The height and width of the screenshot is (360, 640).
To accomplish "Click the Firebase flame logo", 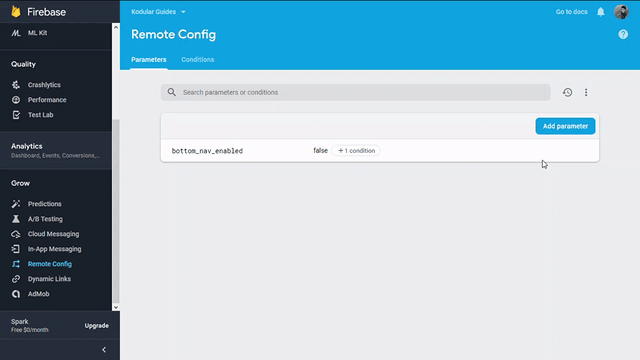I will (x=16, y=11).
